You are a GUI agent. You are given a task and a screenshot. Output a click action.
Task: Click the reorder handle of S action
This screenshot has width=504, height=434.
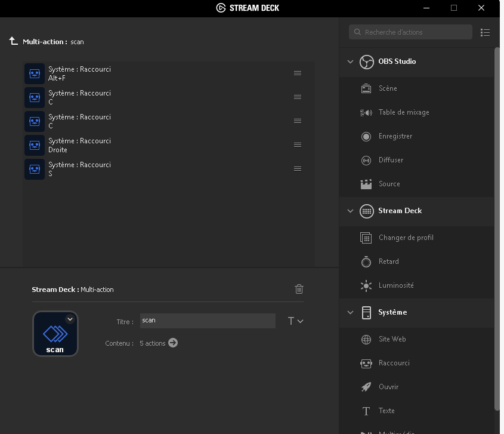coord(298,168)
